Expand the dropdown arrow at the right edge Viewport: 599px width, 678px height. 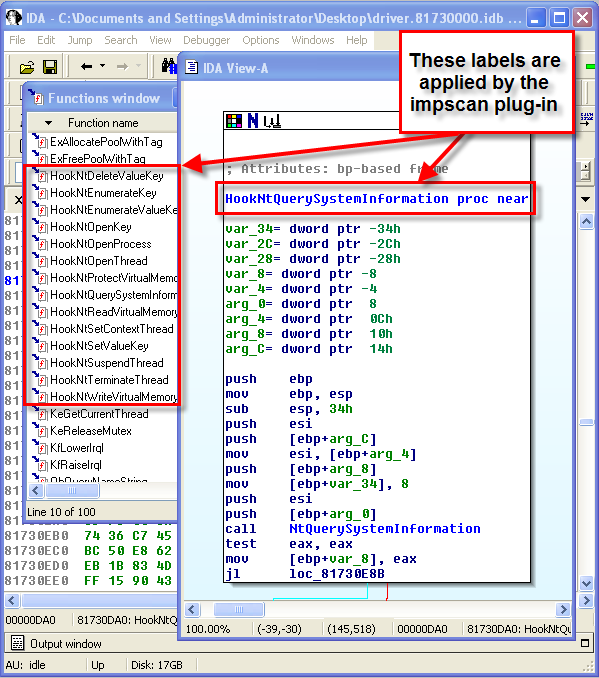tap(586, 199)
